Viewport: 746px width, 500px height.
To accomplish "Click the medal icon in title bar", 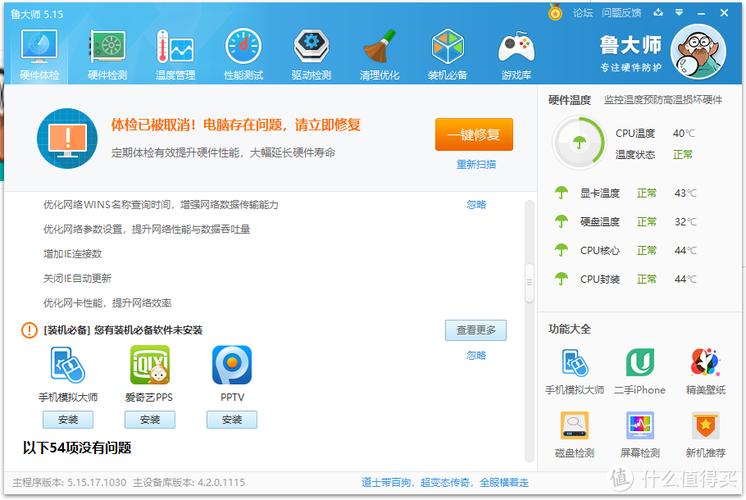I will point(555,12).
